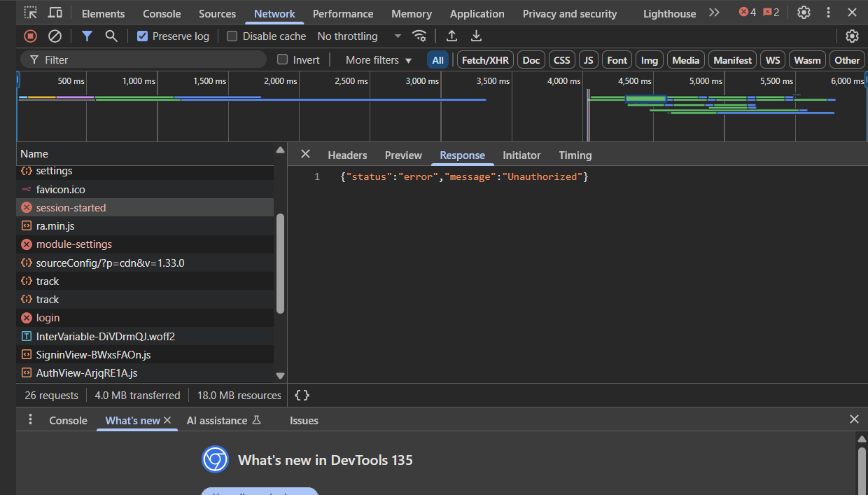Uncheck the Preserve log checkbox
Screen dimensions: 868x495
143,36
